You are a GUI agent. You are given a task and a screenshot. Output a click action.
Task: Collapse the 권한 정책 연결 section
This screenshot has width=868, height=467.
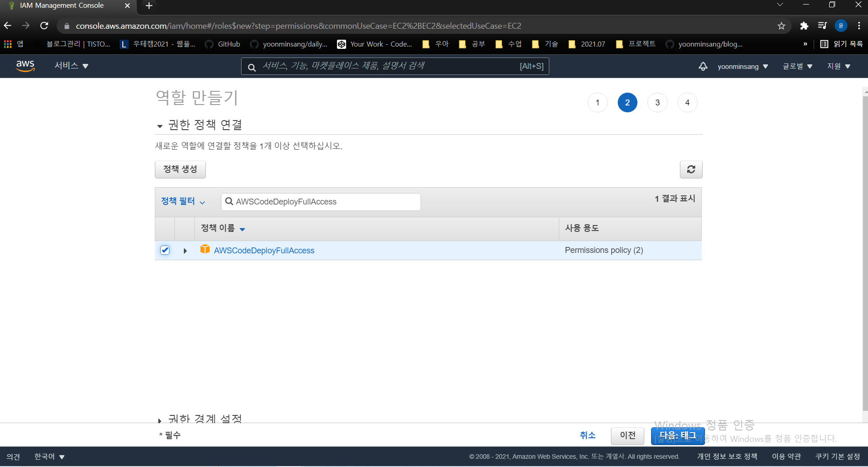[160, 126]
